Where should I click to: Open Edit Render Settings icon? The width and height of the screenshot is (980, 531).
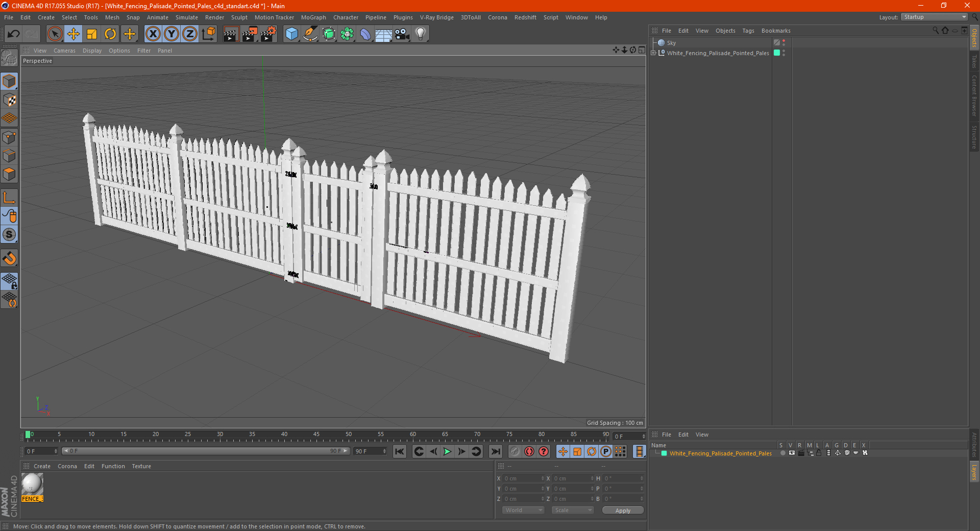268,34
